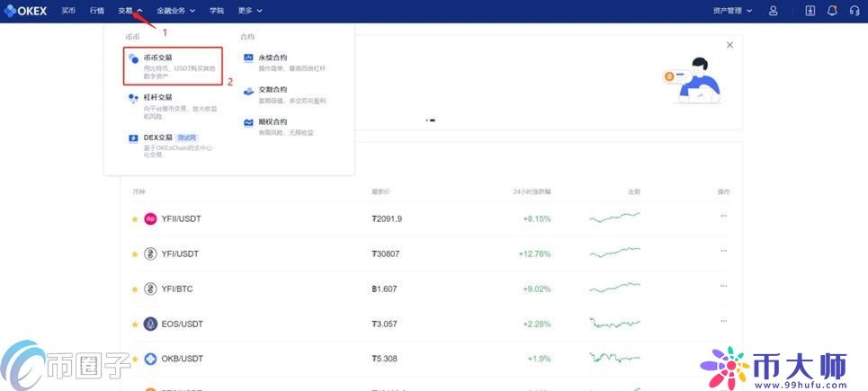Image resolution: width=868 pixels, height=391 pixels.
Task: Open the user account profile icon
Action: pos(773,11)
